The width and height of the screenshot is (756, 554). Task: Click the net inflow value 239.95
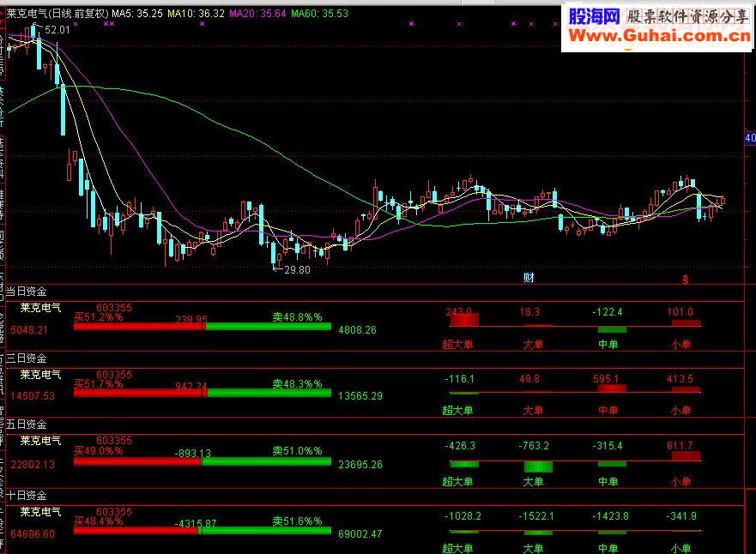coord(191,319)
